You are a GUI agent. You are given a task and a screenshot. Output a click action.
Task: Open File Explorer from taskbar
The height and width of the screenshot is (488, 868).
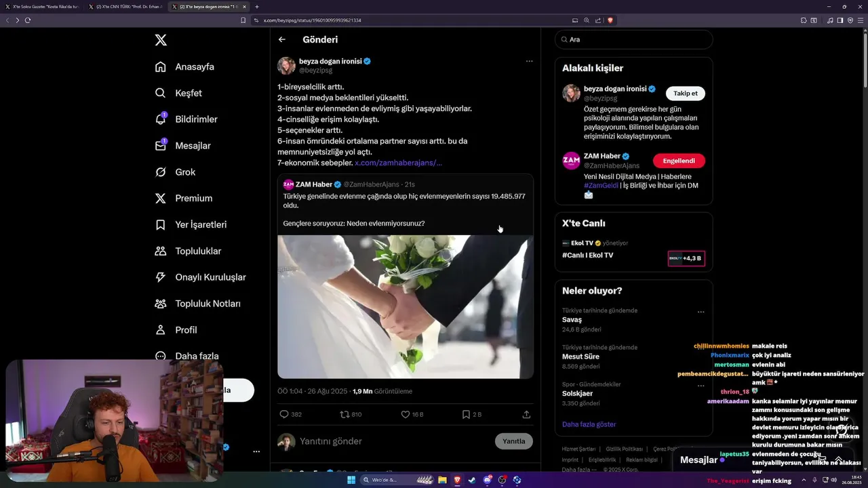point(442,480)
